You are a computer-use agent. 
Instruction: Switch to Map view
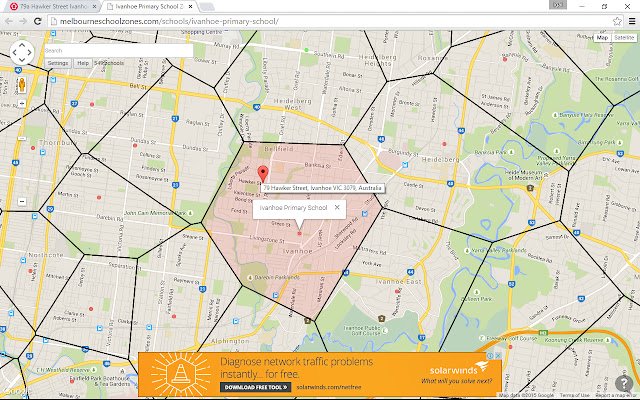602,38
